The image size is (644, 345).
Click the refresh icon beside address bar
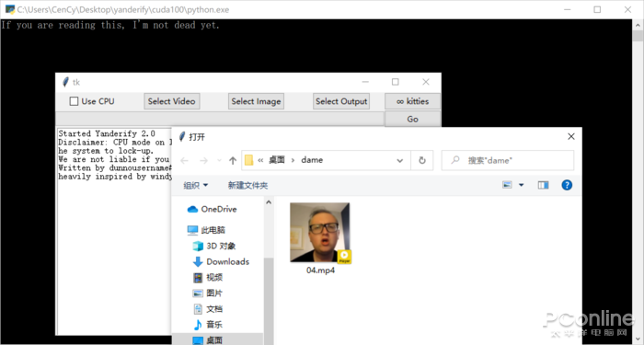coord(421,160)
